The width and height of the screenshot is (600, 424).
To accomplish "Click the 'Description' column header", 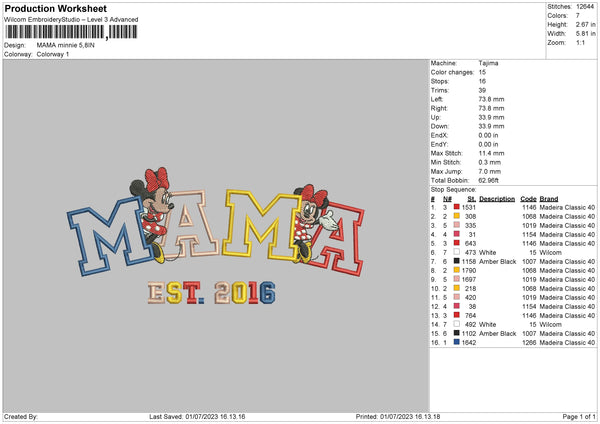I will pyautogui.click(x=497, y=199).
